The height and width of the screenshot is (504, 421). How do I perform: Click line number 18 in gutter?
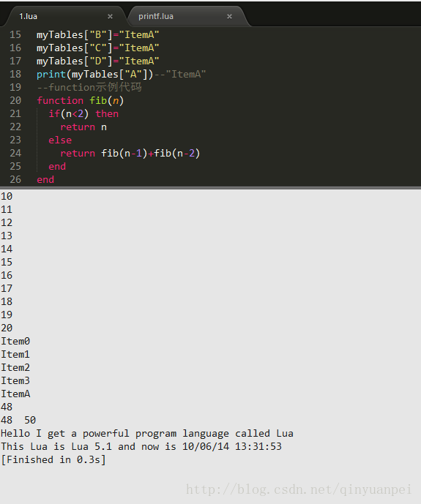pyautogui.click(x=15, y=75)
